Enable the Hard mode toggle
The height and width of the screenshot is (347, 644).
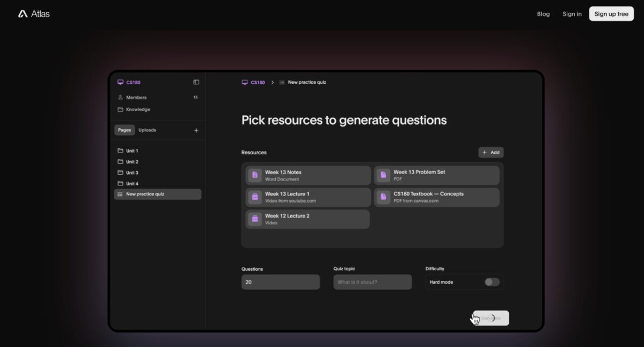tap(492, 282)
